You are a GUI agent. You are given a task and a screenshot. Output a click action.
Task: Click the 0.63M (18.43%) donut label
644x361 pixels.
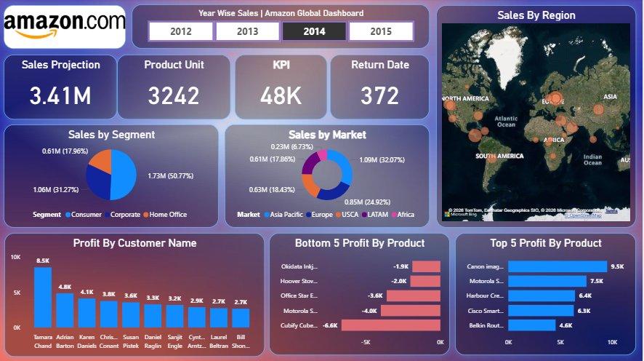click(272, 189)
